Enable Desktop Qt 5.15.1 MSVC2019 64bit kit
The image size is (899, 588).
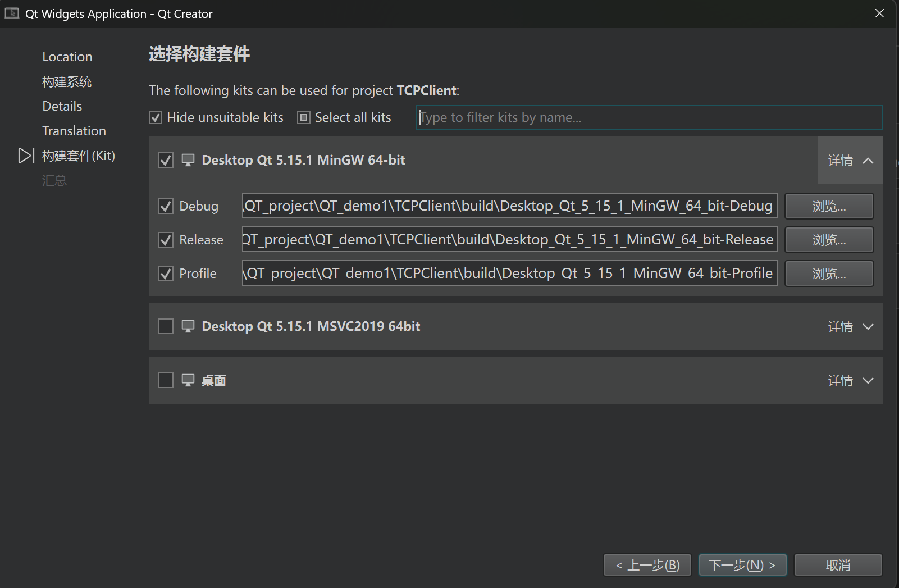pos(166,326)
